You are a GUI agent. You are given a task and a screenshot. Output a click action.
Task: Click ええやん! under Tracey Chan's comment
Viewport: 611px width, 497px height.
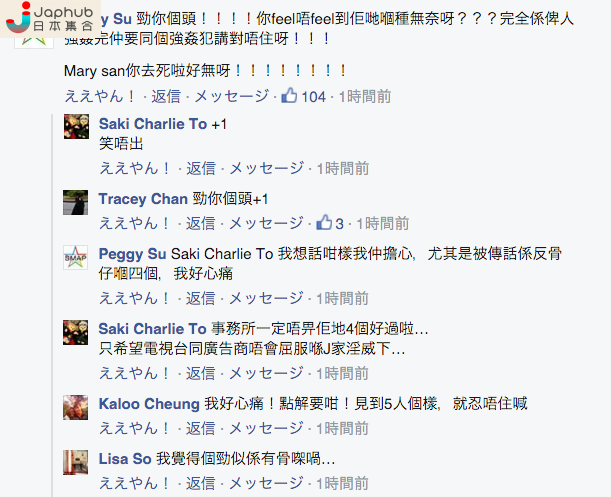(x=135, y=223)
